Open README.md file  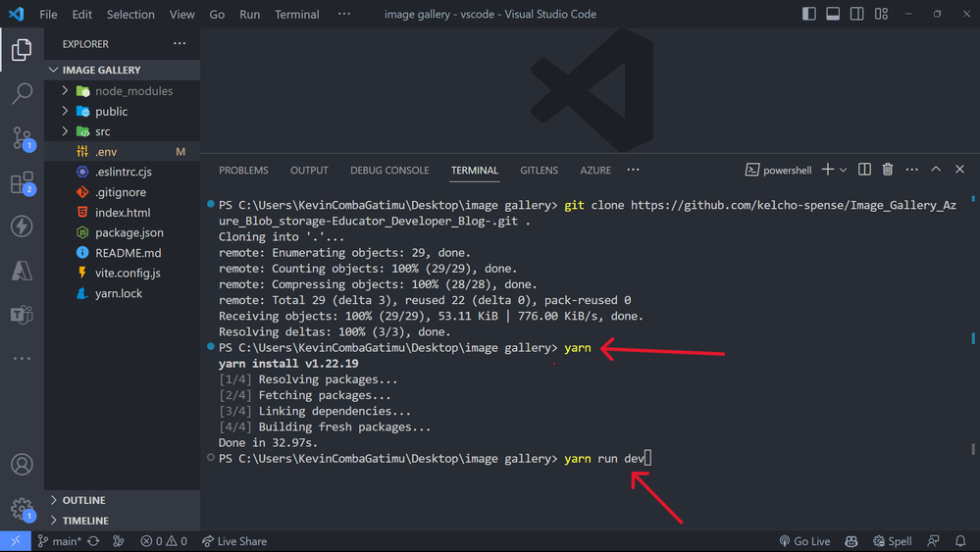[x=123, y=253]
